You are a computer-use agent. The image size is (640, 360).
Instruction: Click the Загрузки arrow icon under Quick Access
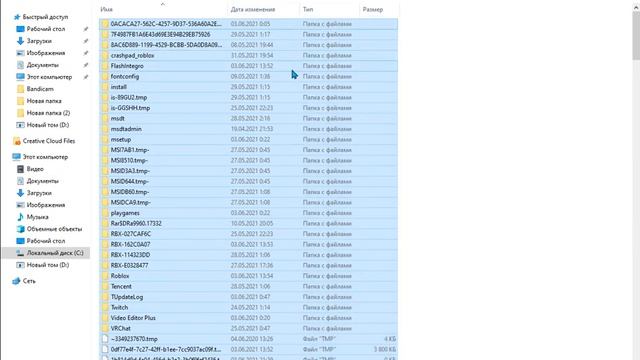20,41
